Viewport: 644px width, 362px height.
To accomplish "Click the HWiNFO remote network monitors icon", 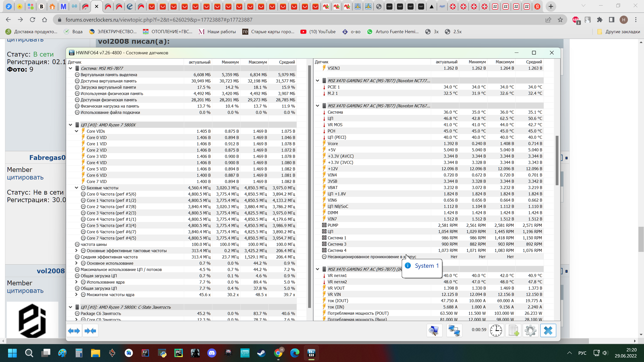I will [x=454, y=330].
